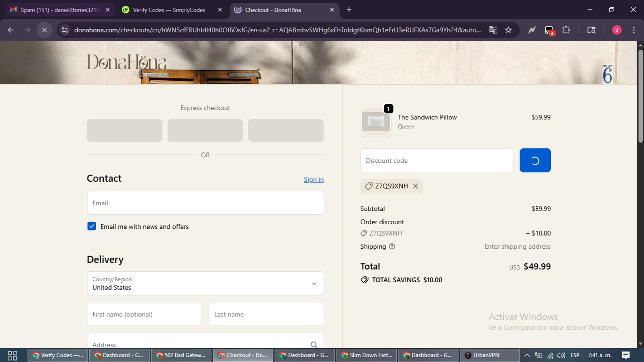The height and width of the screenshot is (362, 644).
Task: Click the volume speaker tray icon
Action: click(561, 356)
